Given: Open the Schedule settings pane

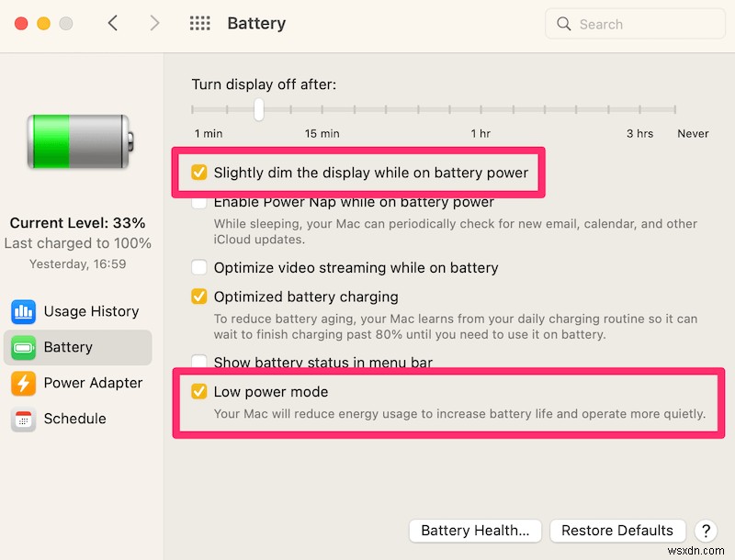Looking at the screenshot, I should pyautogui.click(x=73, y=419).
